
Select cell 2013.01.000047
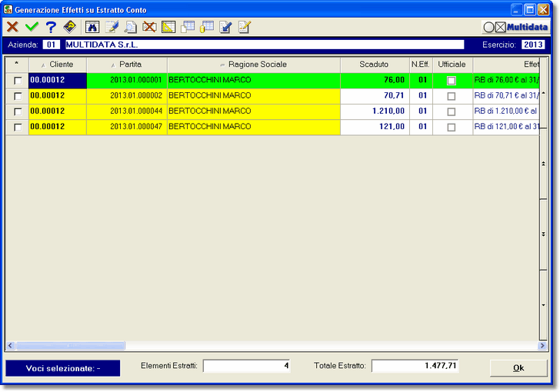(x=127, y=127)
